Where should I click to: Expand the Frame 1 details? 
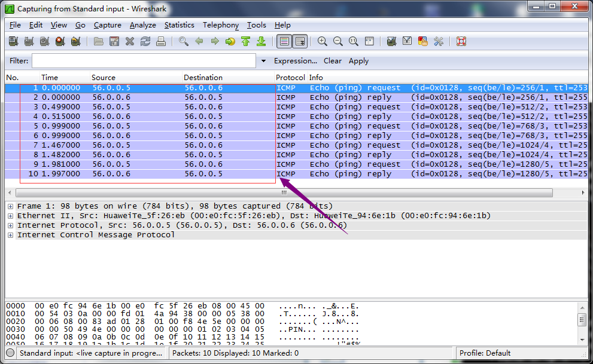click(11, 206)
